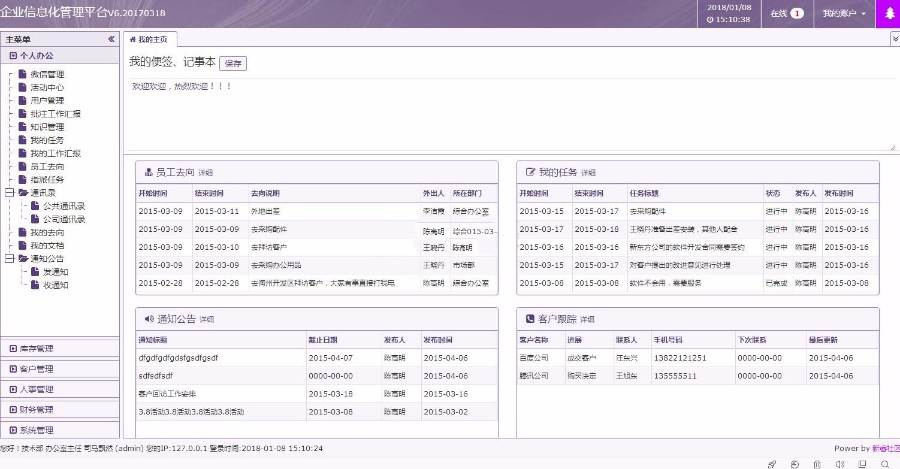Click the tree icon in the top-right corner

[888, 14]
